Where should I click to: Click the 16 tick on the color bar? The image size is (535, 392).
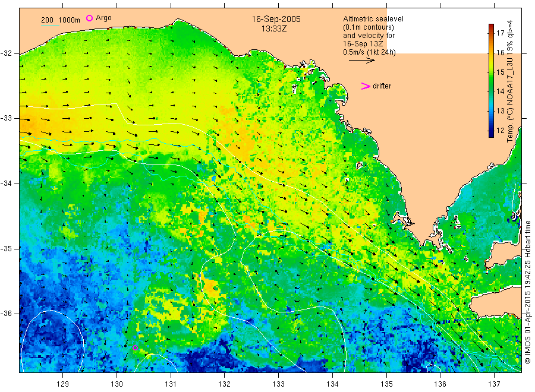coord(501,52)
